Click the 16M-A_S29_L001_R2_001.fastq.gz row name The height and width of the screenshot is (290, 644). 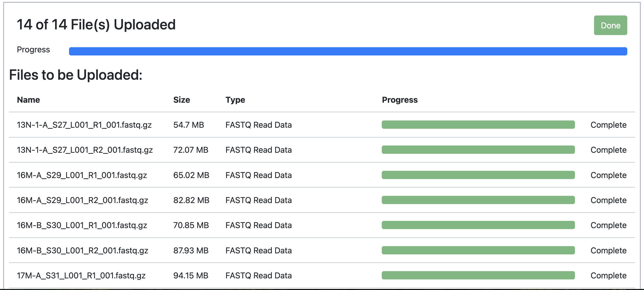pos(82,200)
